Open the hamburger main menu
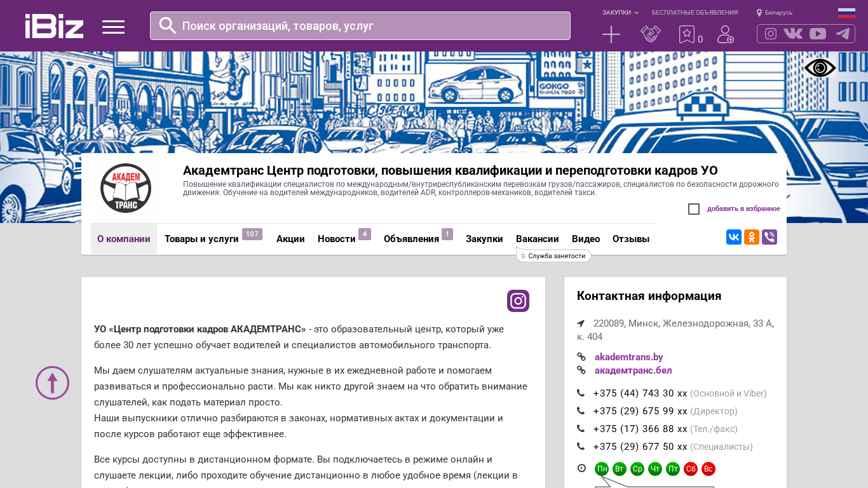 click(x=113, y=27)
